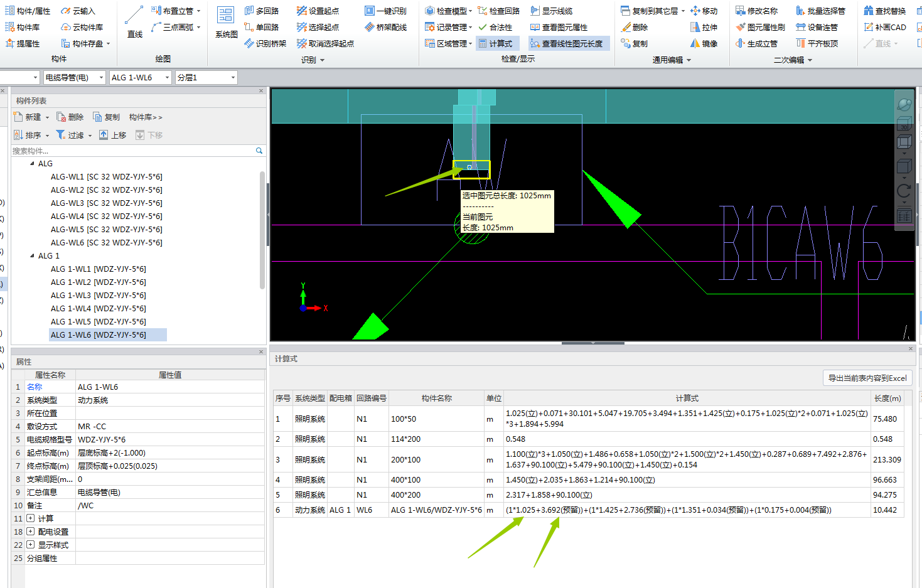Viewport: 922px width, 588px height.
Task: Open the 系统图 system diagram tool
Action: coord(226,23)
